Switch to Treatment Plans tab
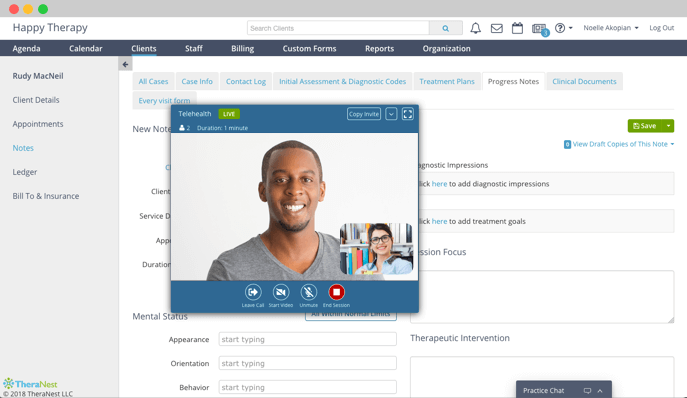687x398 pixels. pyautogui.click(x=447, y=82)
